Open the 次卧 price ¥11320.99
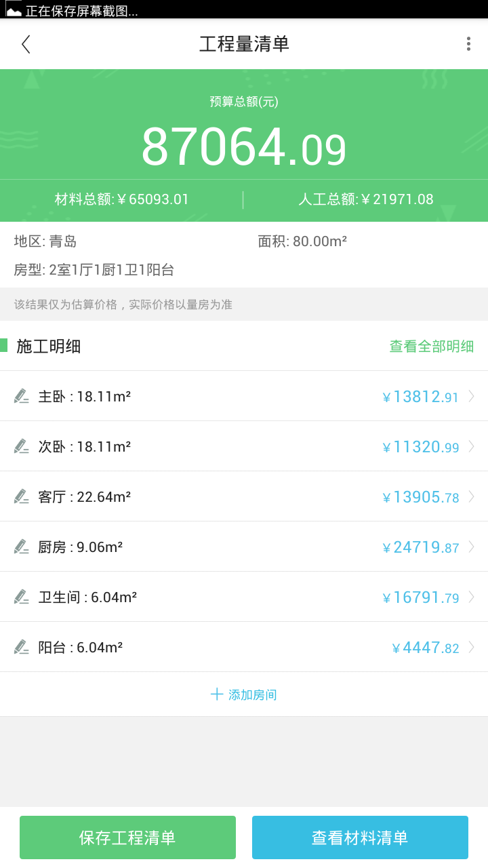The height and width of the screenshot is (868, 488). click(421, 447)
